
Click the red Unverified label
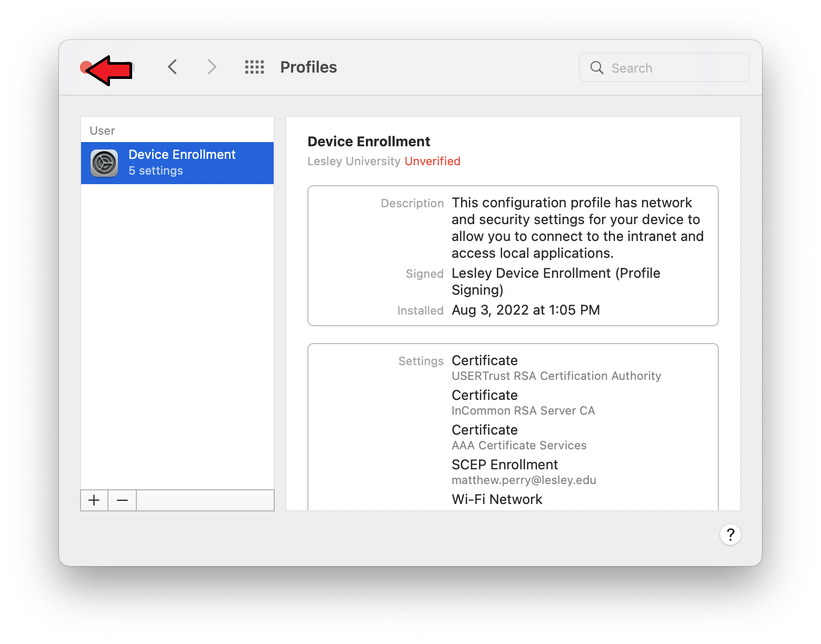coord(433,161)
